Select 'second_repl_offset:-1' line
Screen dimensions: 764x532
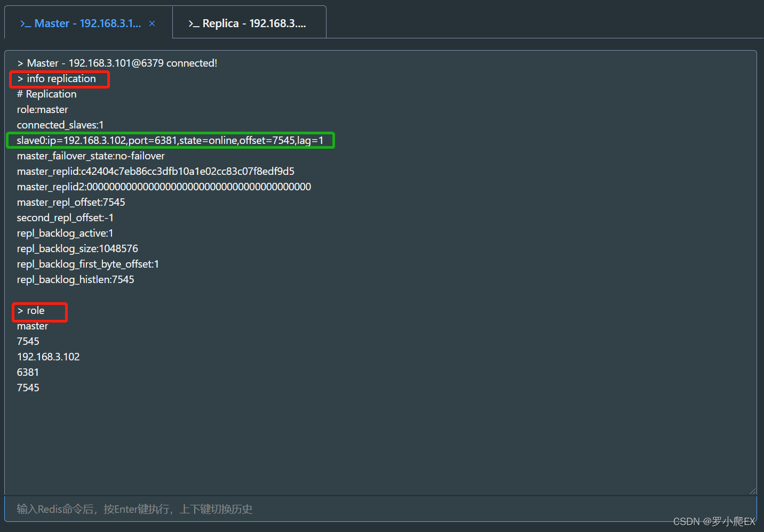(65, 217)
